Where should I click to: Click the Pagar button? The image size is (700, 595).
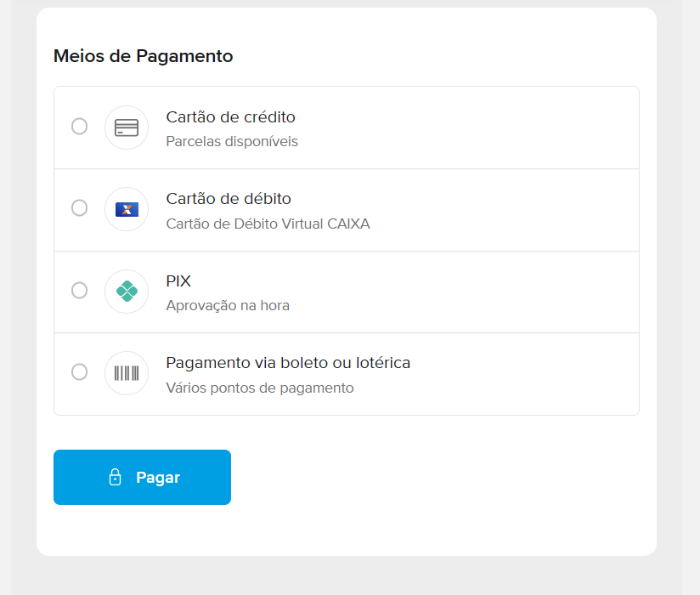[x=142, y=478]
